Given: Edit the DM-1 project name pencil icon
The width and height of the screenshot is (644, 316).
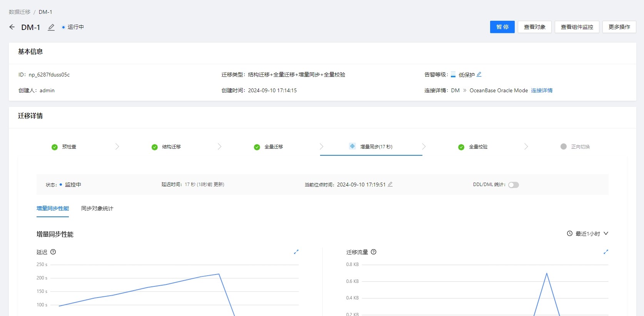Looking at the screenshot, I should pyautogui.click(x=51, y=27).
